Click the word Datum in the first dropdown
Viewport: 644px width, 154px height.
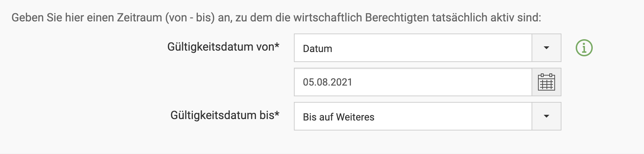(x=317, y=48)
